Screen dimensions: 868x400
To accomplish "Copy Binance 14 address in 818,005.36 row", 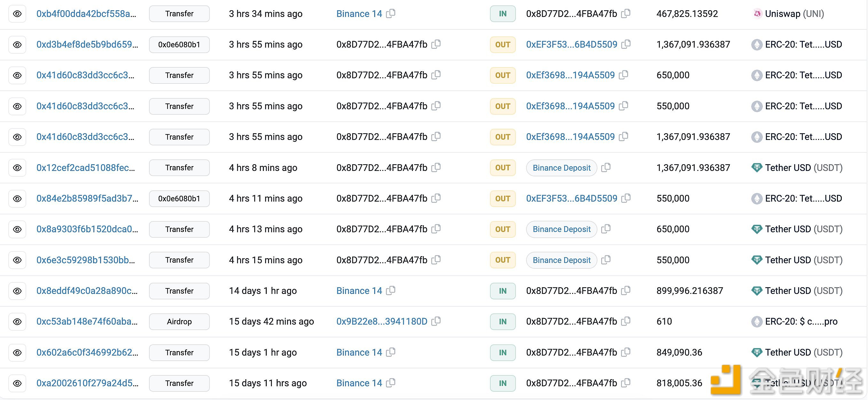I will [x=391, y=383].
